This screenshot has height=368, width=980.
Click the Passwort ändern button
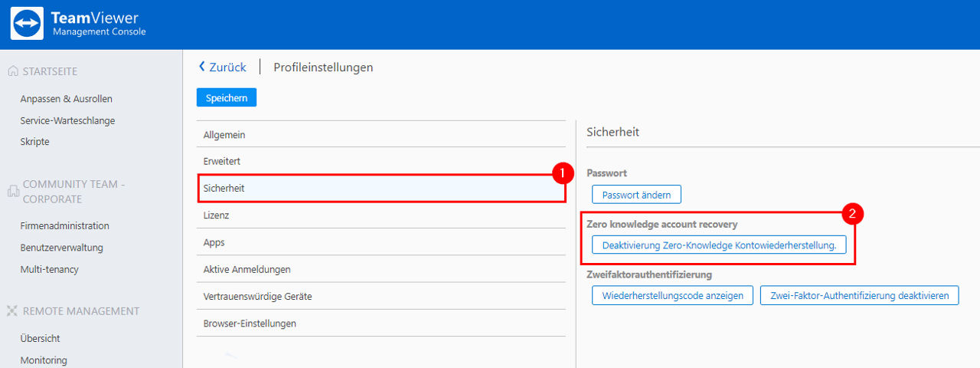pos(636,195)
